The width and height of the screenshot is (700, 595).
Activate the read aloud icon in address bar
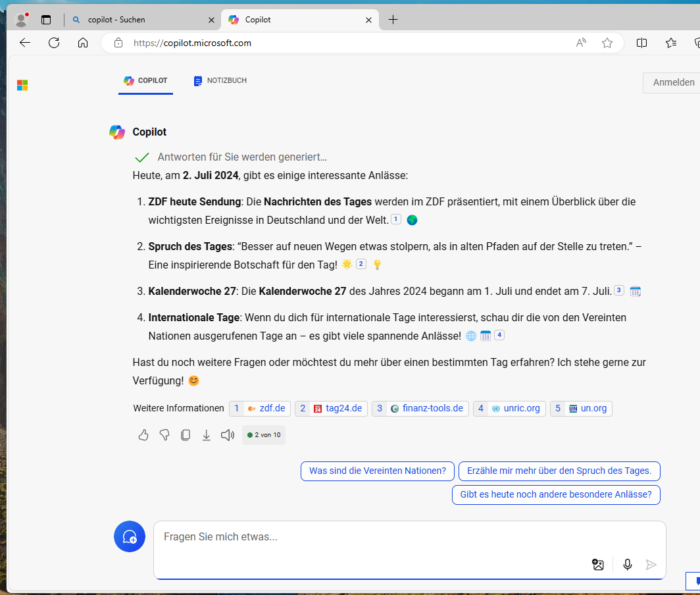pyautogui.click(x=581, y=43)
